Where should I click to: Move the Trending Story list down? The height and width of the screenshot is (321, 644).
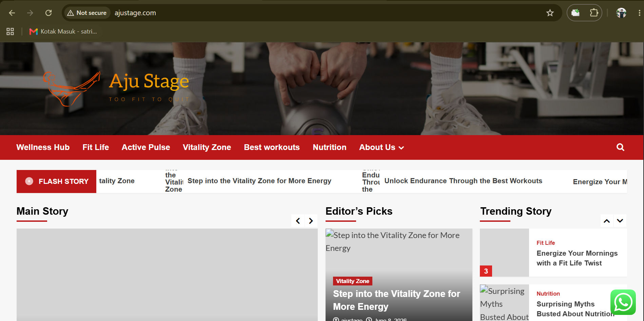click(x=620, y=221)
